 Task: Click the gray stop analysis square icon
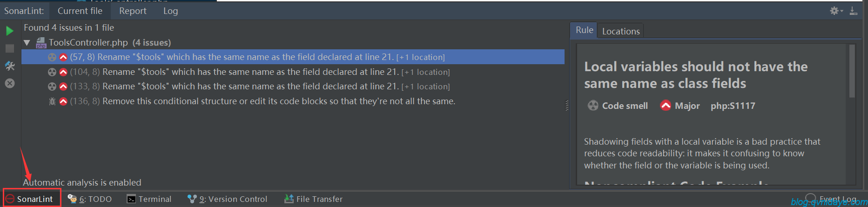click(10, 48)
